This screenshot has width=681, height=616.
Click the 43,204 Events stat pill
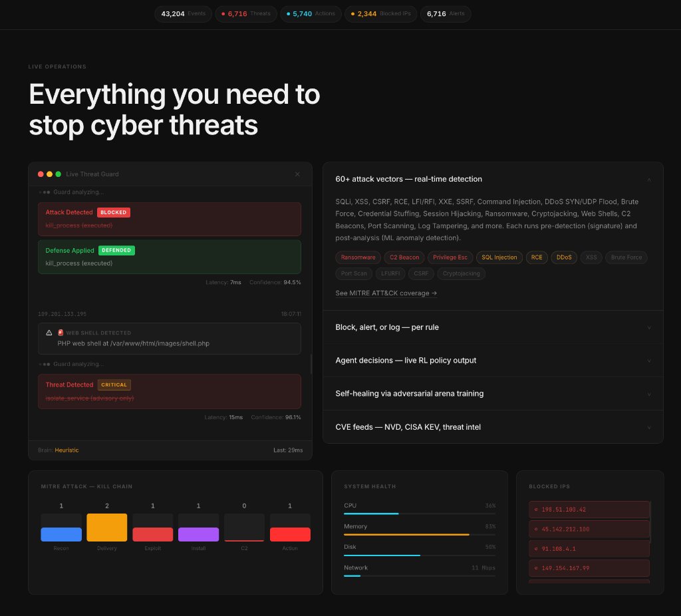[x=184, y=14]
